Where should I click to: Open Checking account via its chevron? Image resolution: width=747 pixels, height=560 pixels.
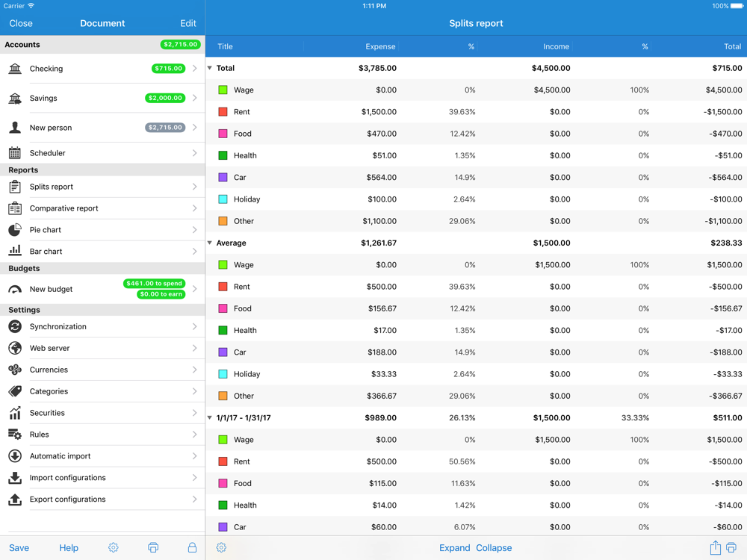(194, 69)
